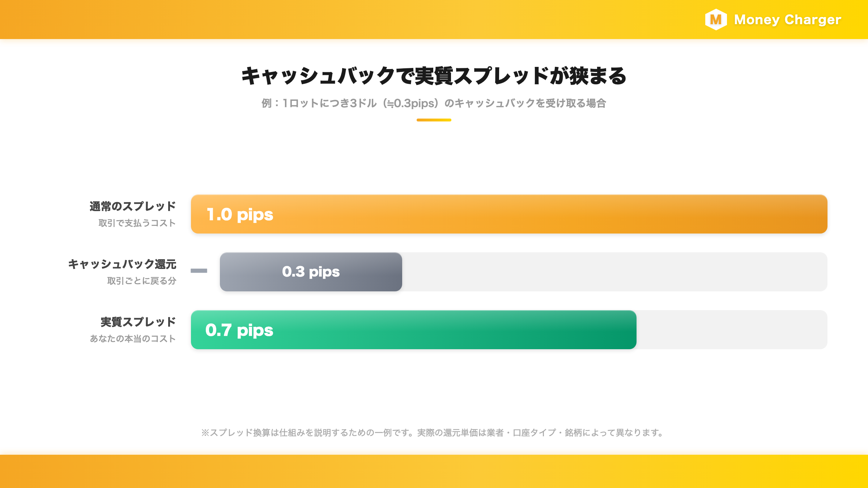The width and height of the screenshot is (868, 488).
Task: Click the small yellow divider under subtitle
Action: 434,120
